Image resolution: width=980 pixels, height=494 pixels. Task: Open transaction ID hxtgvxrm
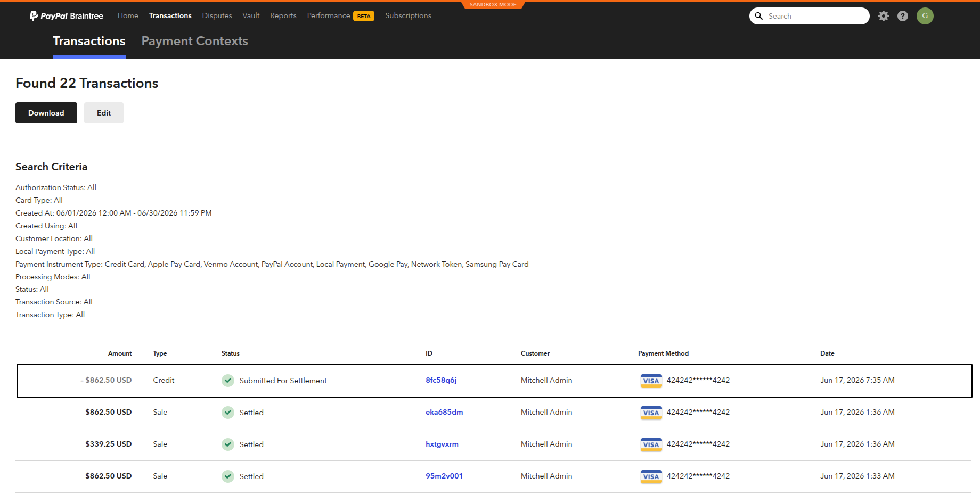click(x=442, y=444)
